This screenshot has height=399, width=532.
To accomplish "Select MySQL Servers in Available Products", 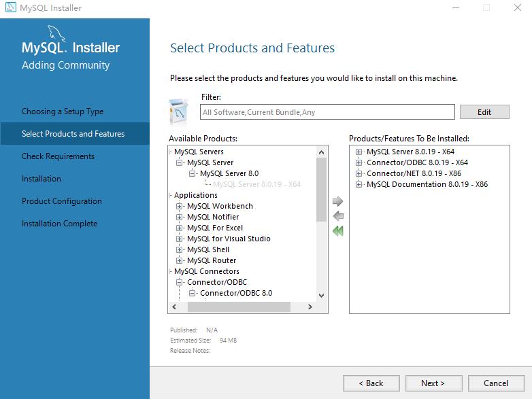I will (199, 152).
